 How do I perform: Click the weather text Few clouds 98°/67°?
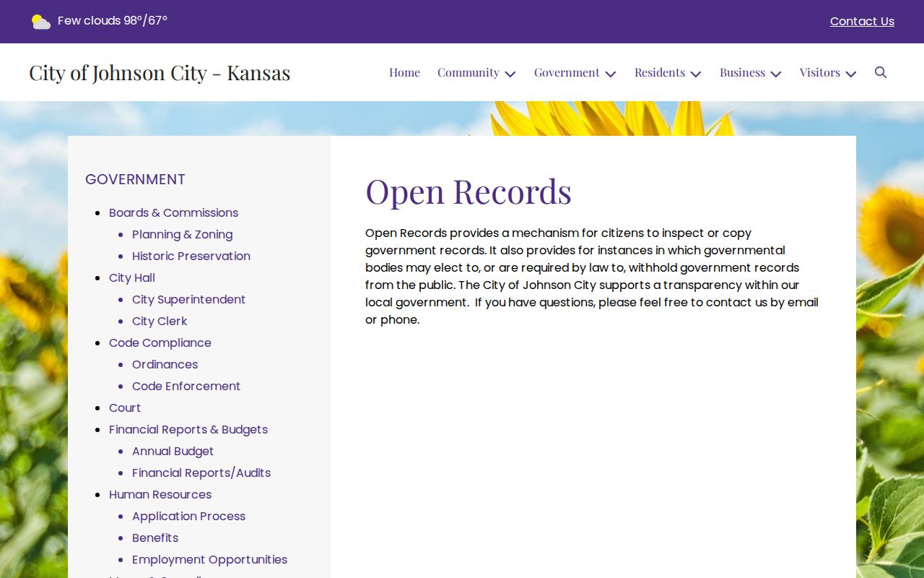coord(113,21)
